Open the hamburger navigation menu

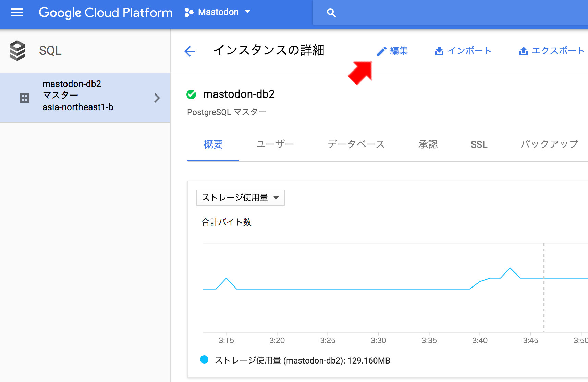pyautogui.click(x=17, y=13)
